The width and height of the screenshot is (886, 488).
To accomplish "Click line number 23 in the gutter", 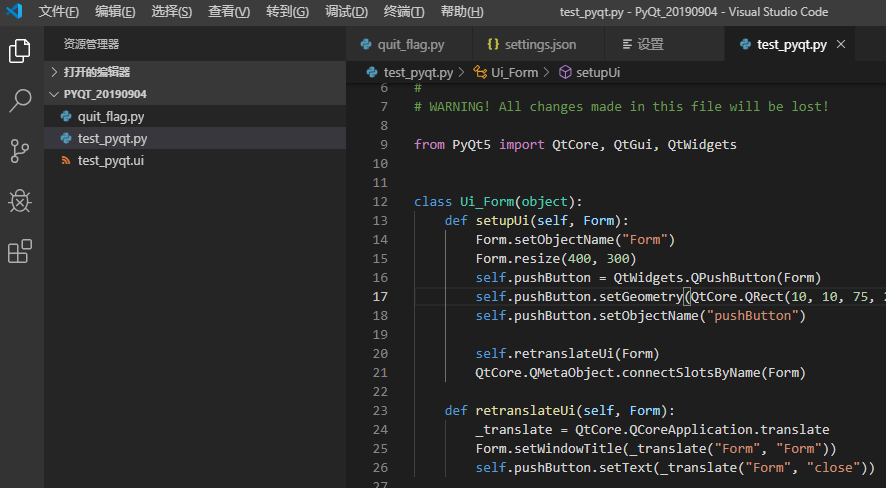I will click(380, 411).
